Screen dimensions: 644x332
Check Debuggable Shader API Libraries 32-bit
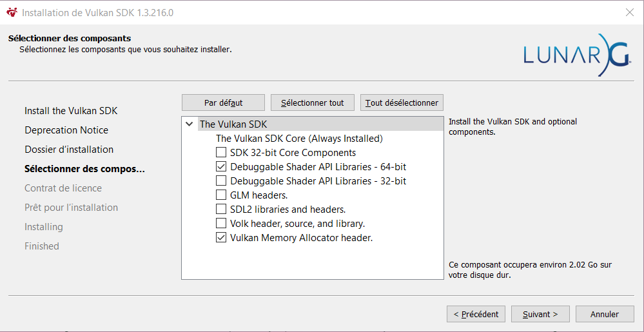[x=221, y=181]
